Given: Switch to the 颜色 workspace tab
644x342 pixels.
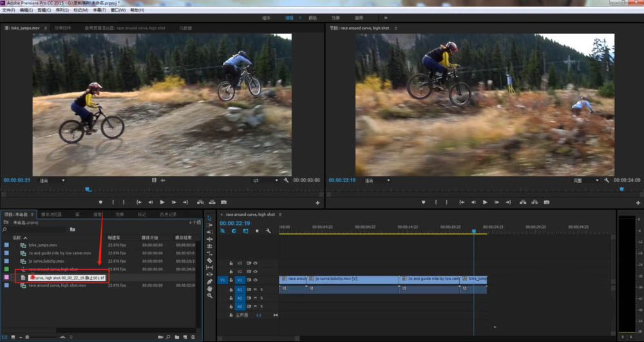Looking at the screenshot, I should (313, 18).
